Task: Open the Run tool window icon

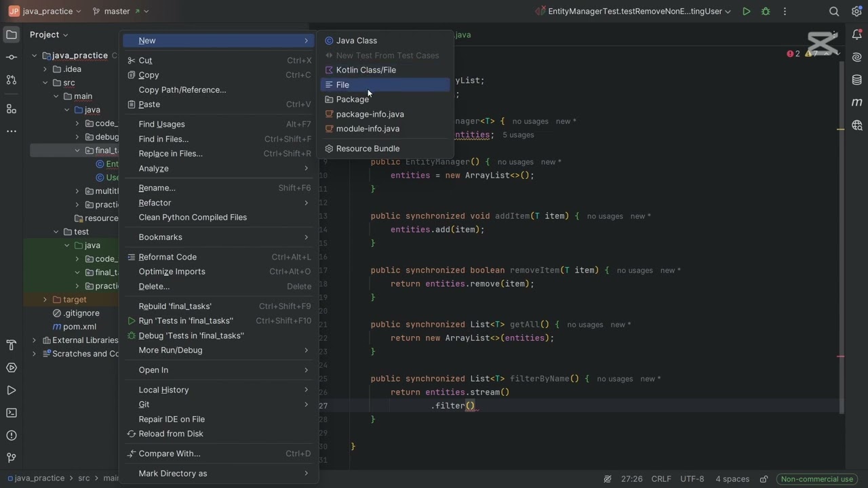Action: pos(12,390)
